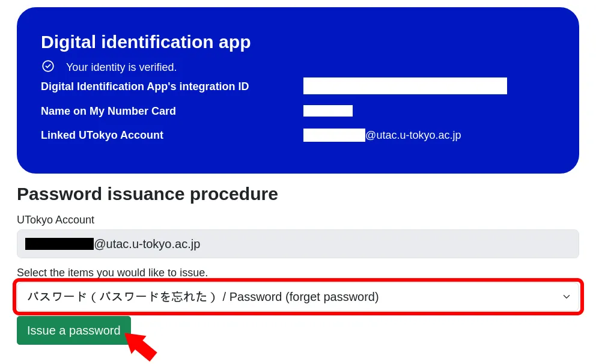Click the "Your identity is verified." text
The height and width of the screenshot is (364, 596).
tap(121, 67)
